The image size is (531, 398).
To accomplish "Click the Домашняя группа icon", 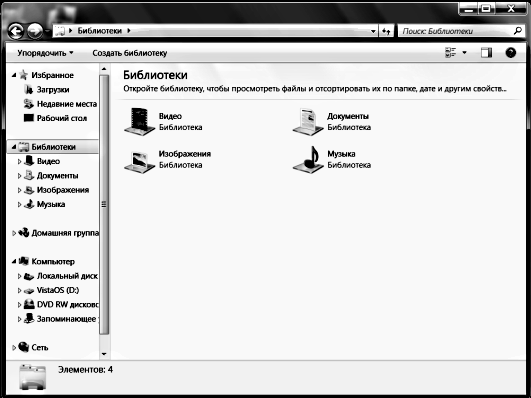I will click(24, 233).
